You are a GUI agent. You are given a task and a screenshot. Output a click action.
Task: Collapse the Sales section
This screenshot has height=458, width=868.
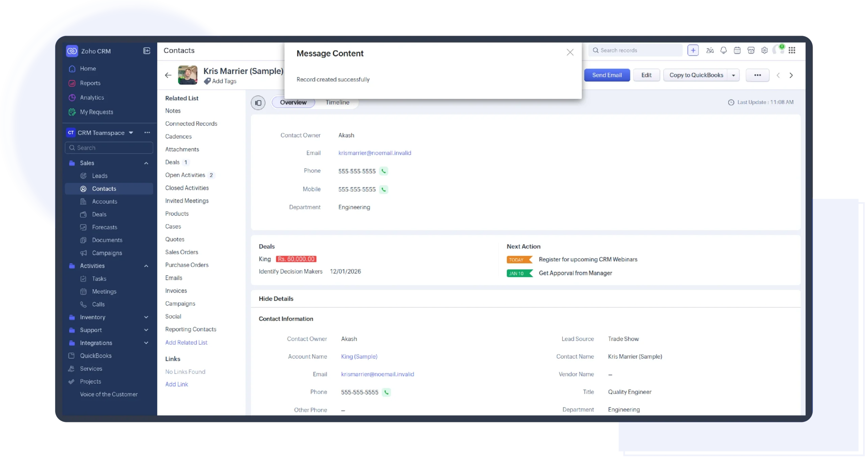[x=146, y=163]
